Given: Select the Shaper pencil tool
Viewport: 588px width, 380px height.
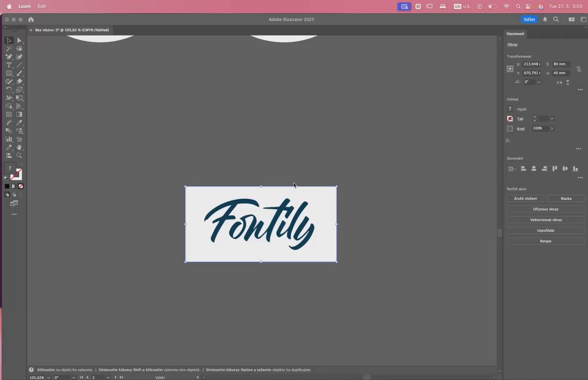Looking at the screenshot, I should pos(9,82).
